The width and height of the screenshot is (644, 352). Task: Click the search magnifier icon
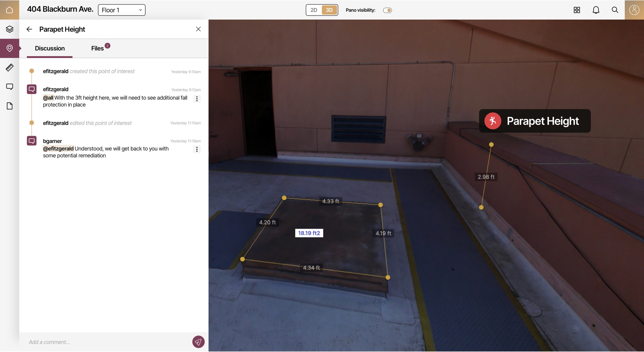click(x=615, y=10)
